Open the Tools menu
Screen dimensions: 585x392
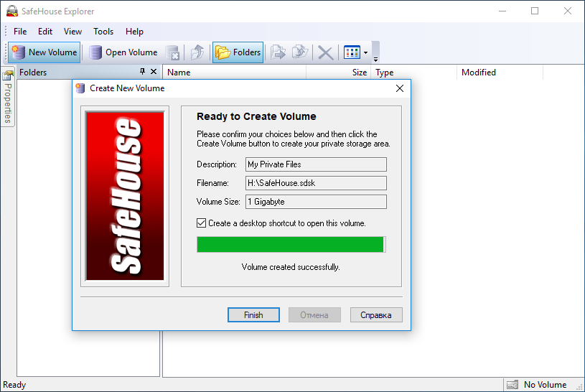103,32
